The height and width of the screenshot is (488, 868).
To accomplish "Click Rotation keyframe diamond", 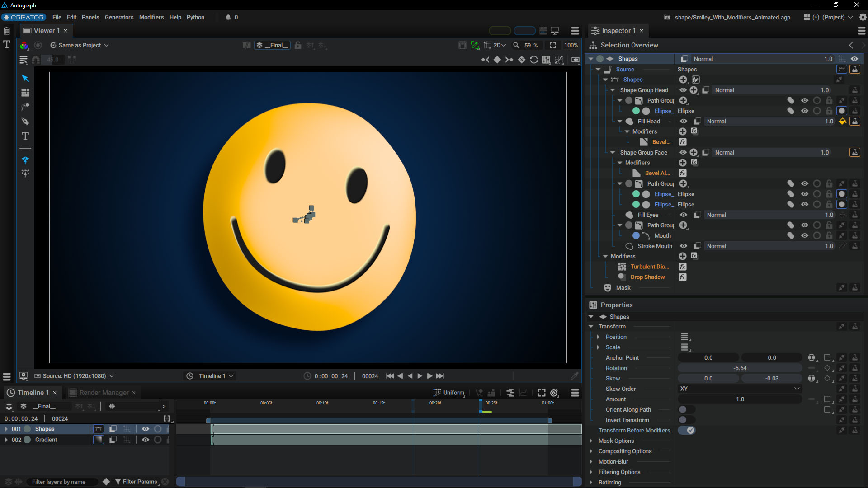I will point(827,368).
